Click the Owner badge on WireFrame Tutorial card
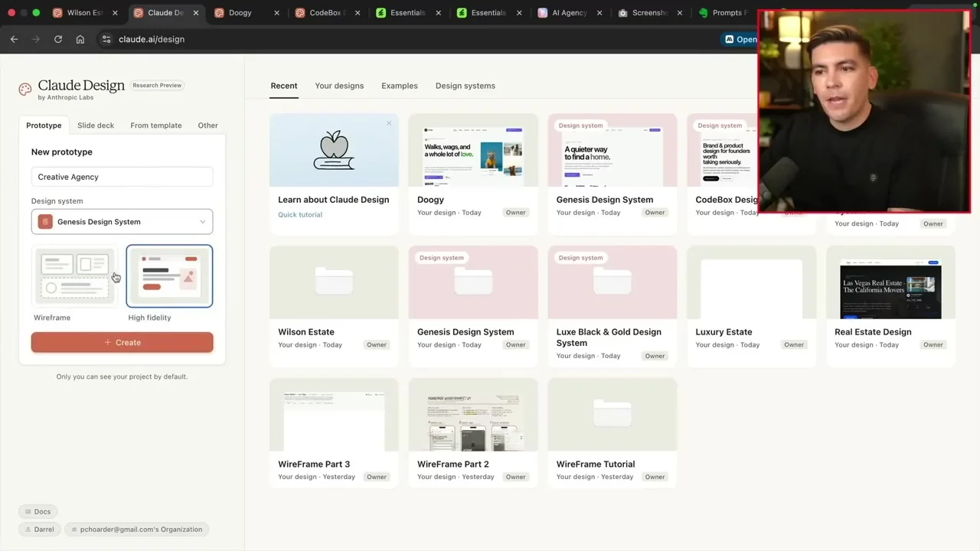 click(x=655, y=478)
